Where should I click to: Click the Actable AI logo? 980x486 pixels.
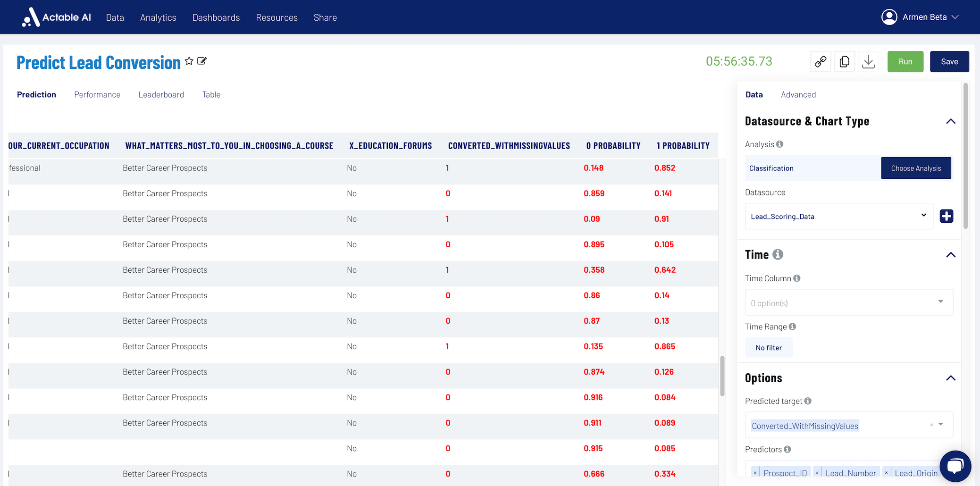(56, 17)
